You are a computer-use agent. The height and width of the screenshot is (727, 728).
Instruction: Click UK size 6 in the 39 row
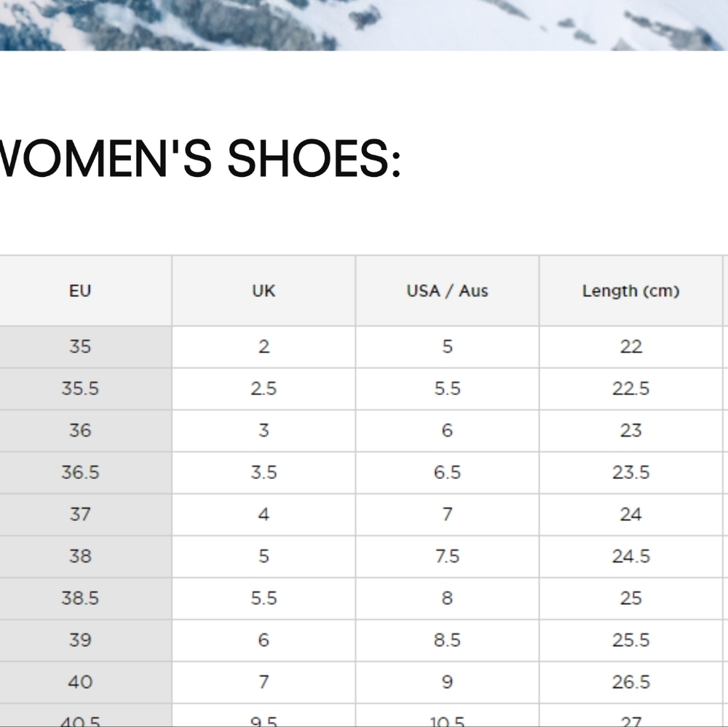point(264,640)
